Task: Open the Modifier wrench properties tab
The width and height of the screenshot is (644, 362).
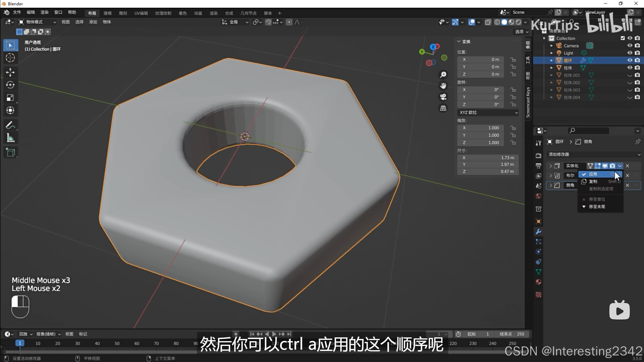Action: 538,232
